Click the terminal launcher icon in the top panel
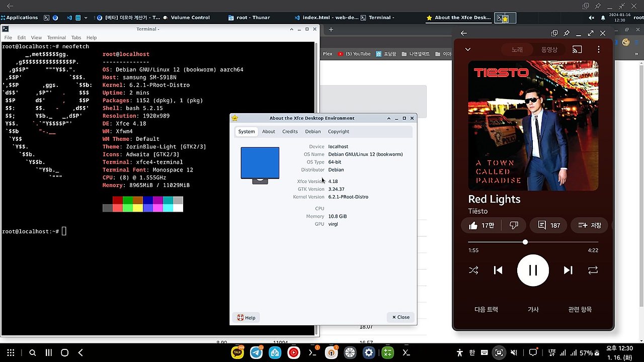 tap(46, 18)
